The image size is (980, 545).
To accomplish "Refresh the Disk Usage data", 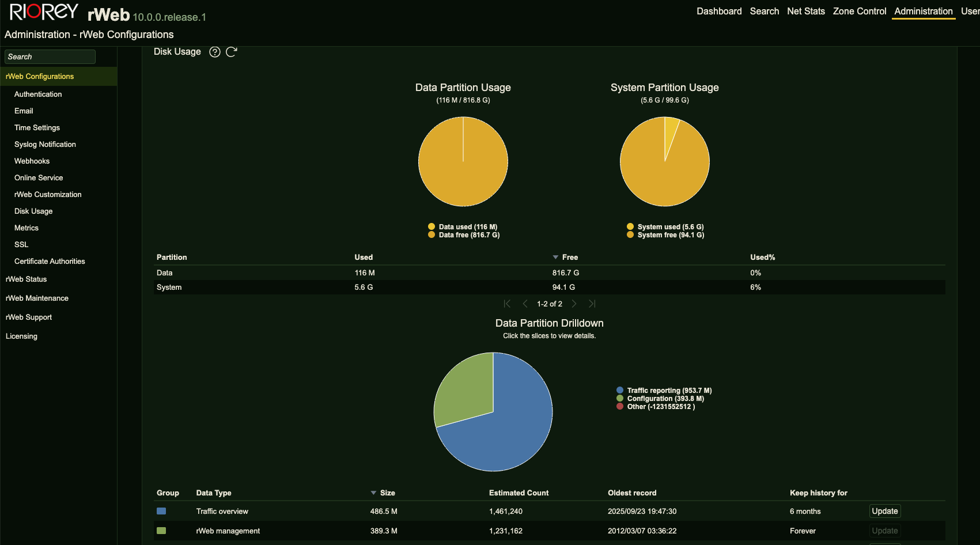I will (232, 52).
